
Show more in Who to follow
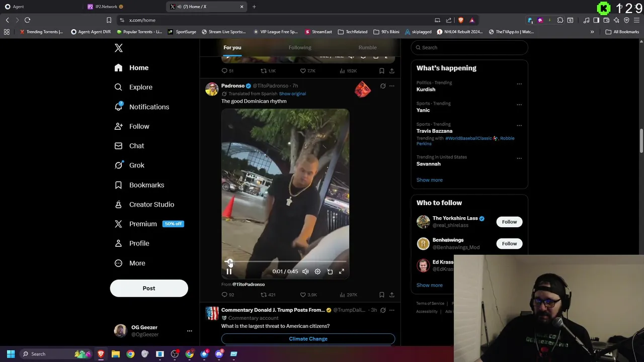(430, 285)
